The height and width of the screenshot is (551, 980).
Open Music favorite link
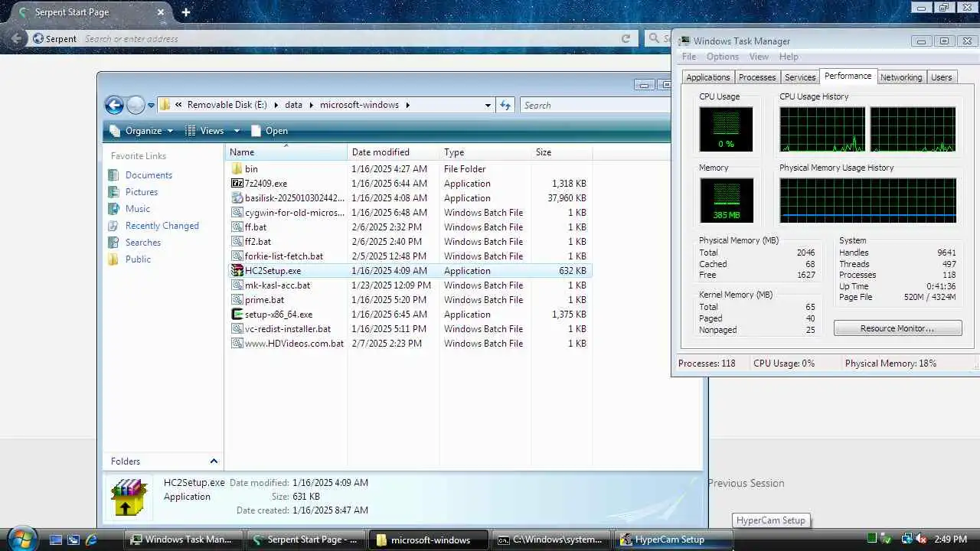(138, 209)
